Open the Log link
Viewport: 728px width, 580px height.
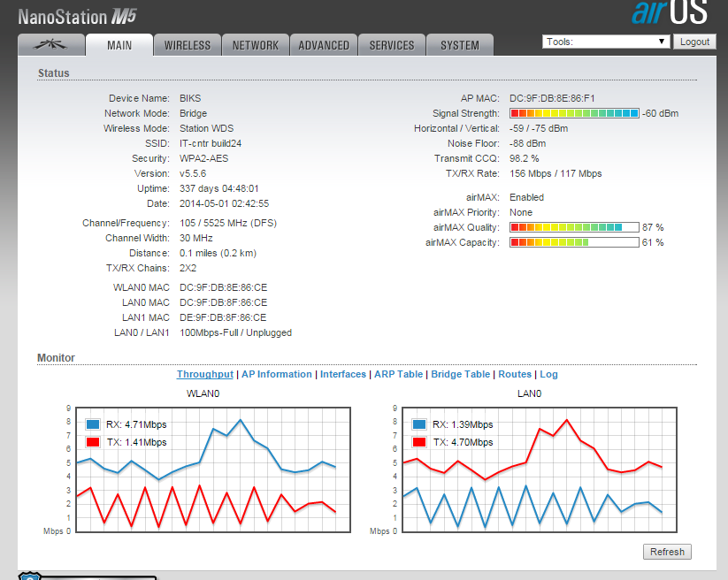pos(548,374)
